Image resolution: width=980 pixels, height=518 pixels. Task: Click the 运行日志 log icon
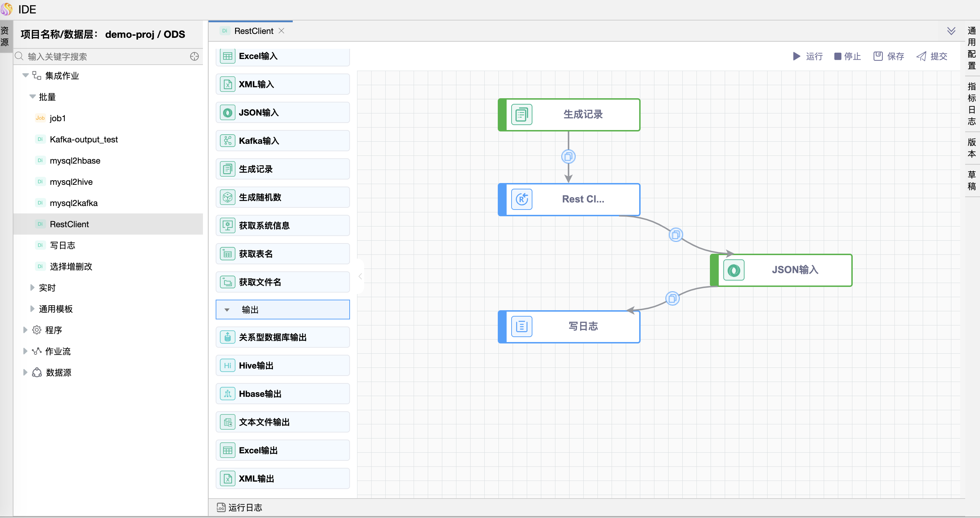(x=221, y=507)
